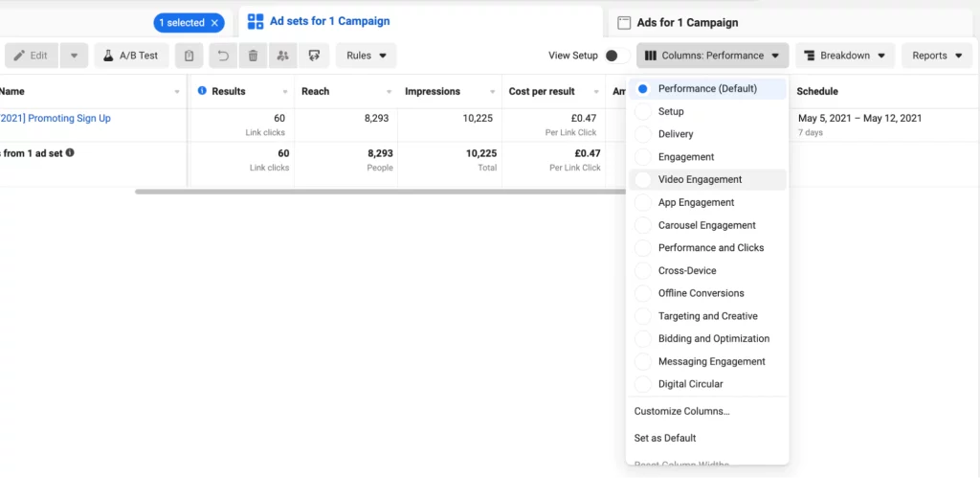The image size is (980, 478).
Task: Toggle the View Setup switch
Action: (x=615, y=56)
